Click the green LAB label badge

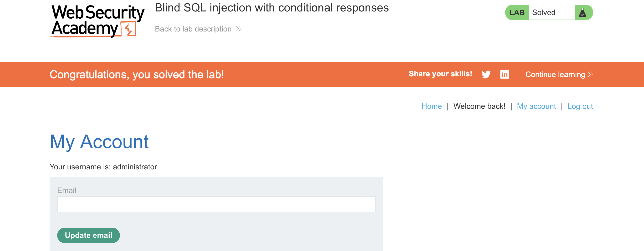[517, 12]
